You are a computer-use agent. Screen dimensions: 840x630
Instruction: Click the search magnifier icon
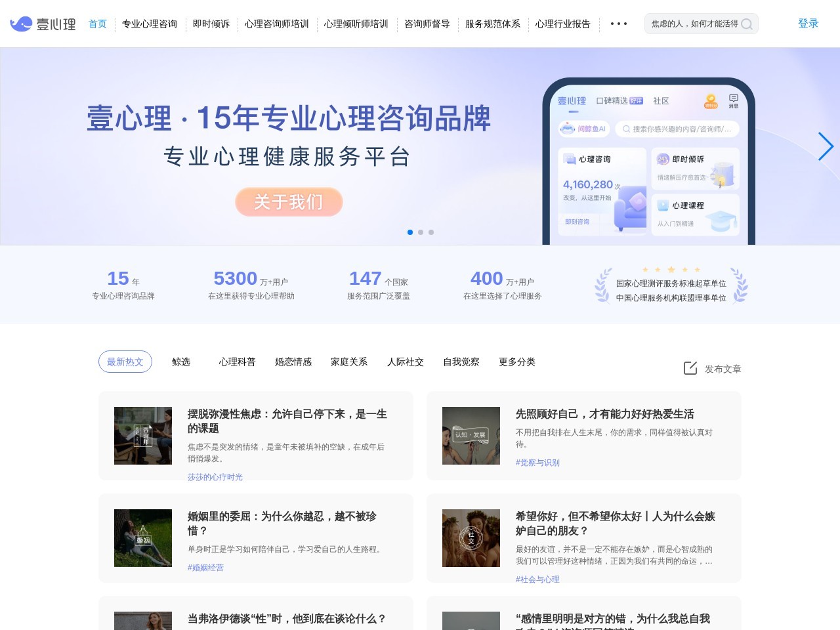(747, 24)
